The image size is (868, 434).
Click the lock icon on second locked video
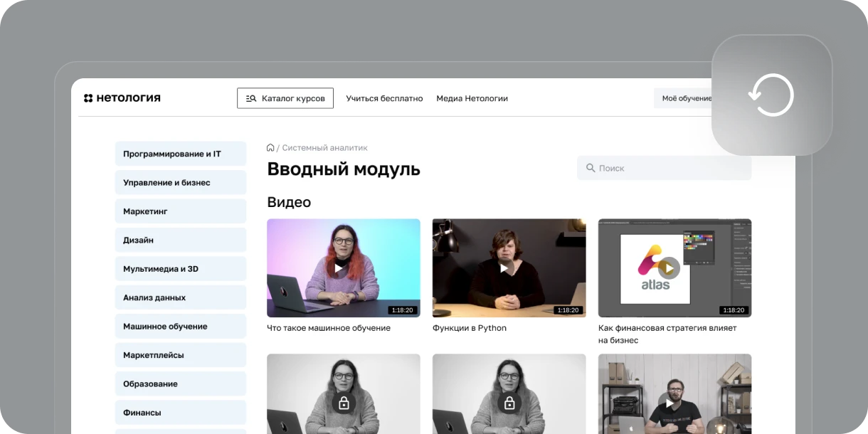pos(509,403)
